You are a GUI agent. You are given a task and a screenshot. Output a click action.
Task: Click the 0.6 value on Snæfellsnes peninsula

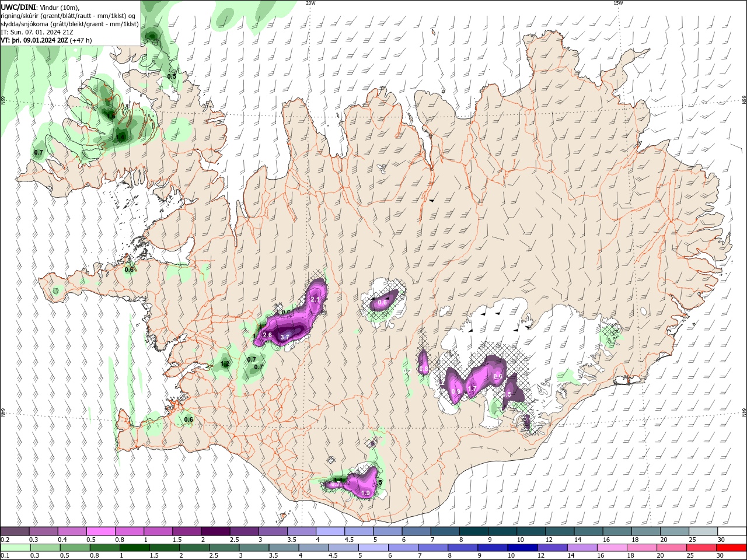(129, 269)
